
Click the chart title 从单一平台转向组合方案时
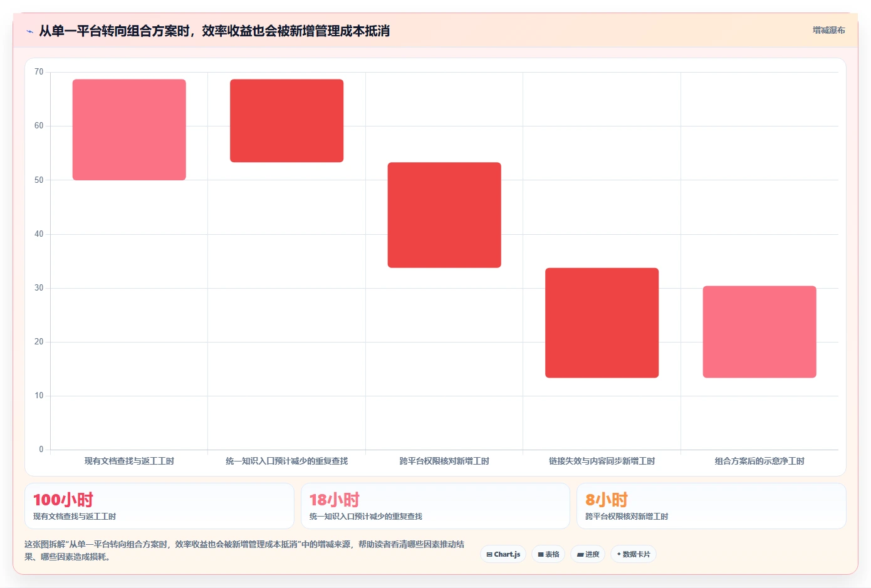coord(214,31)
